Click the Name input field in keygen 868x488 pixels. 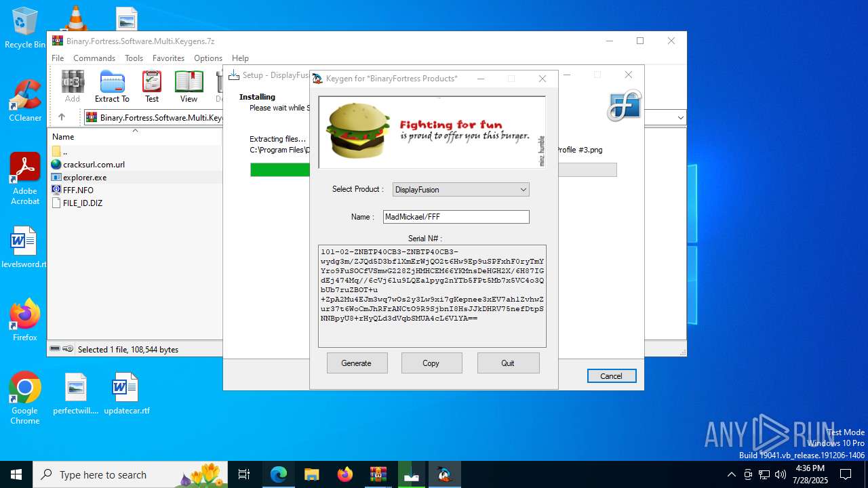(x=456, y=217)
